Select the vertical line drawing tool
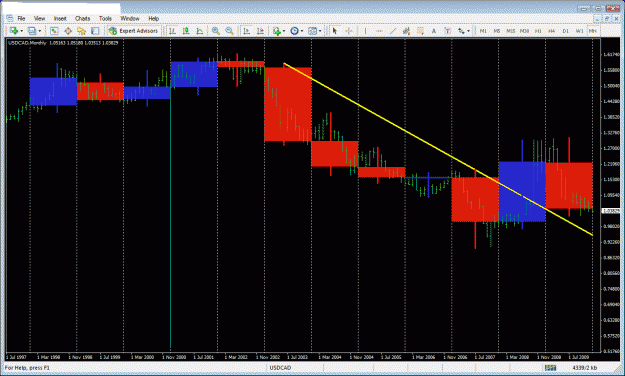This screenshot has height=376, width=625. tap(365, 31)
